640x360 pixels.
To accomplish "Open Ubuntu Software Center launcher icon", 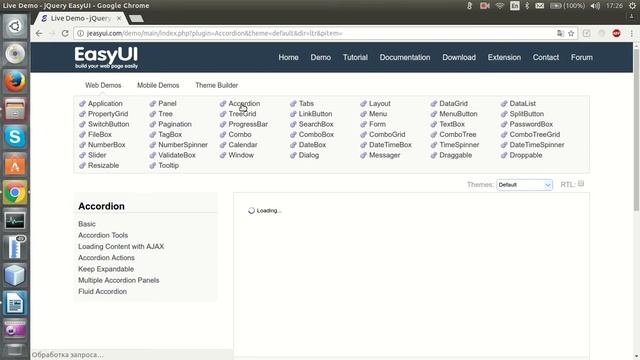I will pyautogui.click(x=15, y=164).
